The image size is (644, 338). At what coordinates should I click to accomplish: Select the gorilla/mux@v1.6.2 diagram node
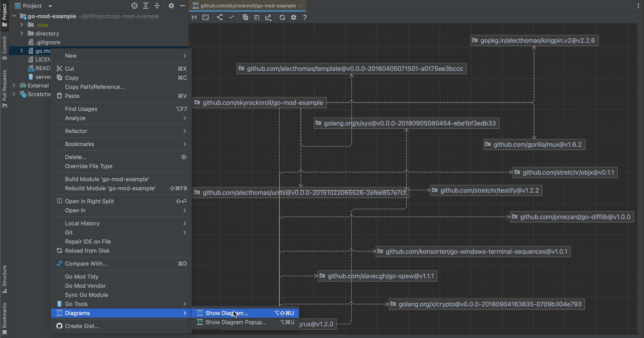[x=537, y=144]
